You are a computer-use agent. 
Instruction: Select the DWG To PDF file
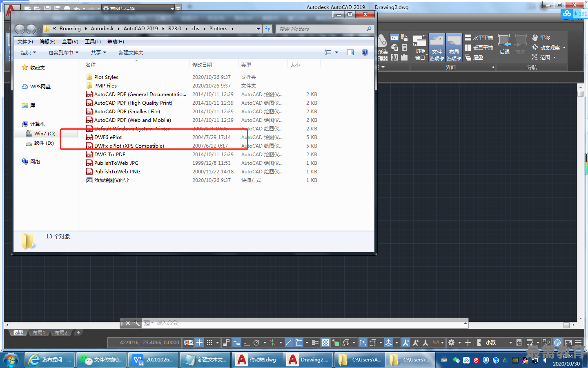(x=109, y=154)
